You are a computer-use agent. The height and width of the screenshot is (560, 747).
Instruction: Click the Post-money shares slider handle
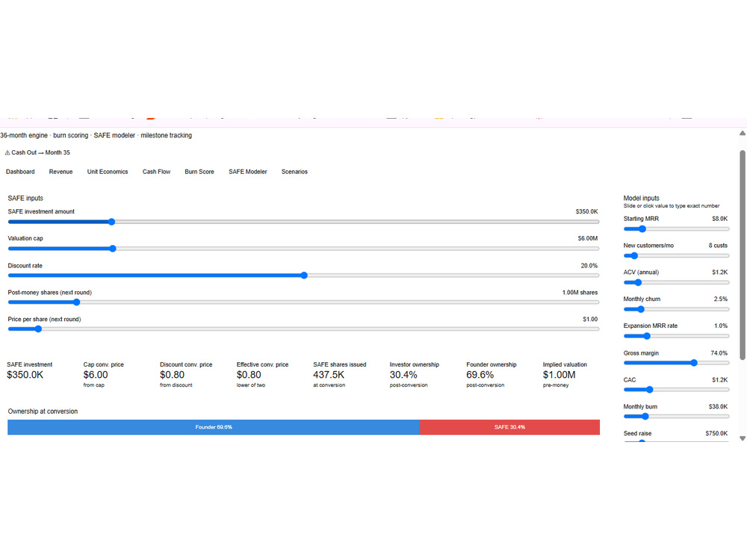click(x=77, y=302)
